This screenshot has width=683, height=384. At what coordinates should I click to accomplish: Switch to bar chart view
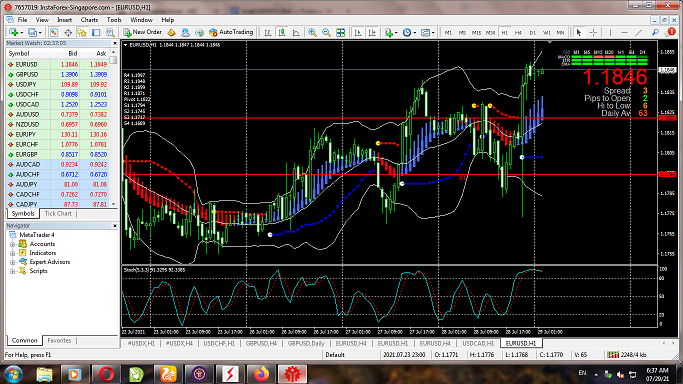(268, 32)
